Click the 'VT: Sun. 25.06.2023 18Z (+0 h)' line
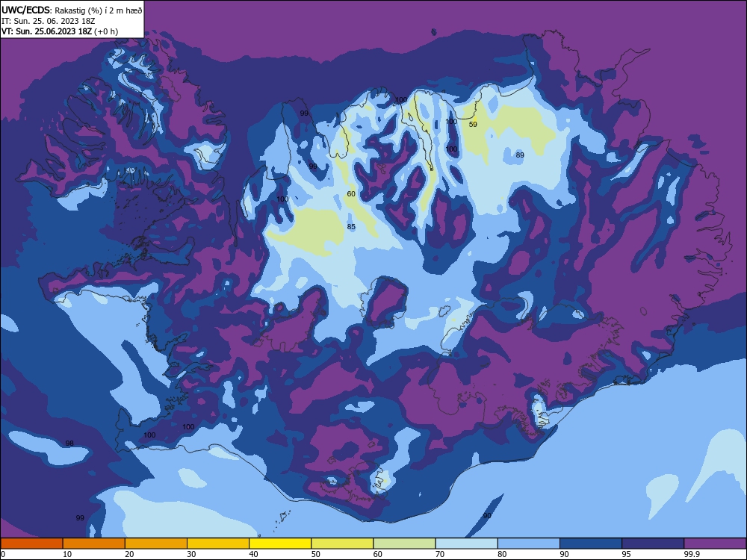Viewport: 747px width, 560px height. tap(60, 31)
